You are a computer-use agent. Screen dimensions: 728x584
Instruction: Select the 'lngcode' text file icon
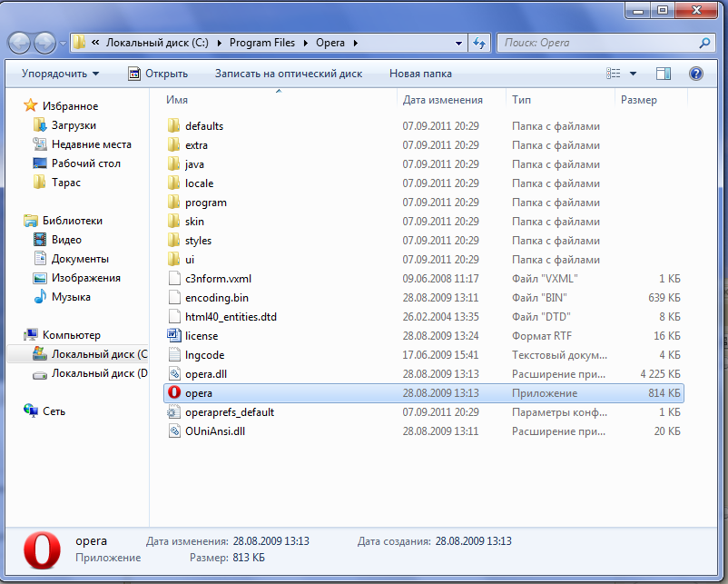pos(174,354)
